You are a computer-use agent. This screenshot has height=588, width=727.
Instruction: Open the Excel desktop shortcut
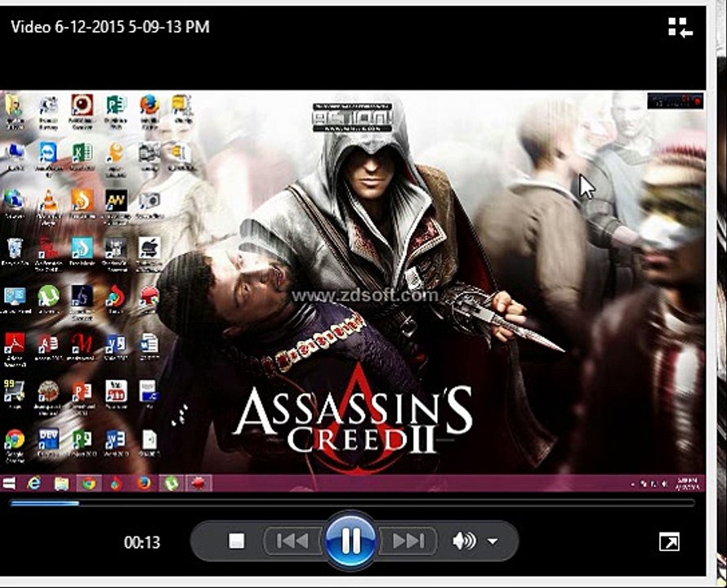82,157
